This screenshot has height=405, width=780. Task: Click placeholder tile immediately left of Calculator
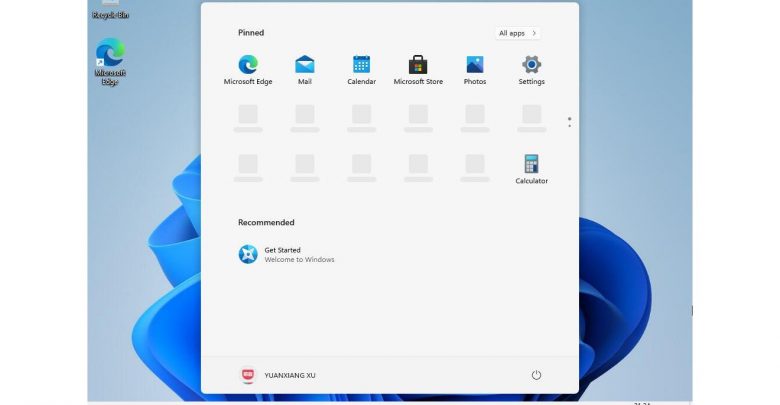(475, 166)
